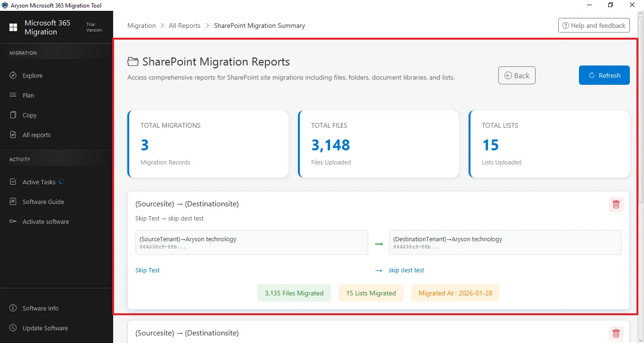This screenshot has height=343, width=644.
Task: Open the skip dest test link
Action: (406, 270)
